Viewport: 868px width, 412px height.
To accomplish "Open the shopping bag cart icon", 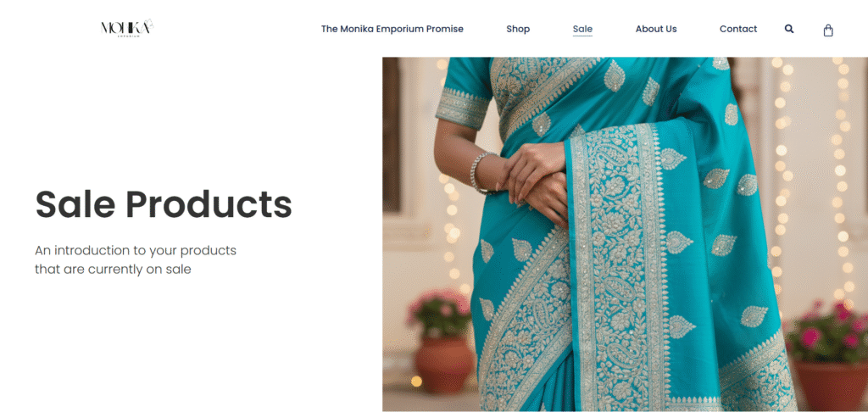I will coord(828,30).
